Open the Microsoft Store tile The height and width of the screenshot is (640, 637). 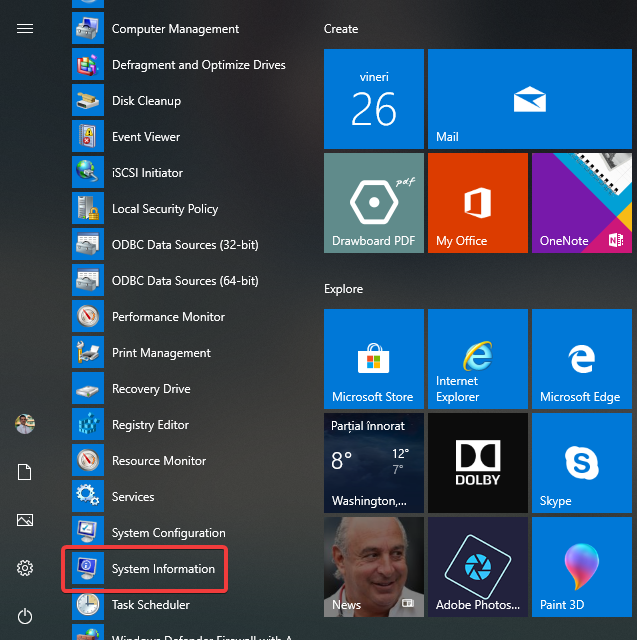pyautogui.click(x=374, y=359)
